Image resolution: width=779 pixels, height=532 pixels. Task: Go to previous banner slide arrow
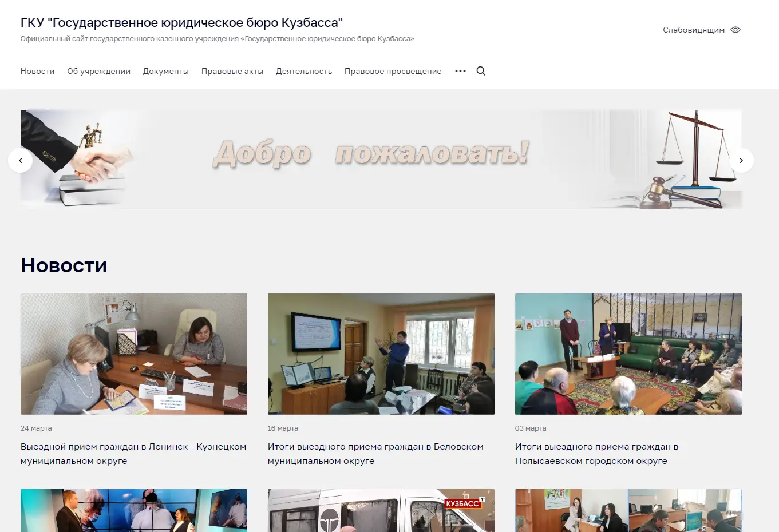[21, 160]
